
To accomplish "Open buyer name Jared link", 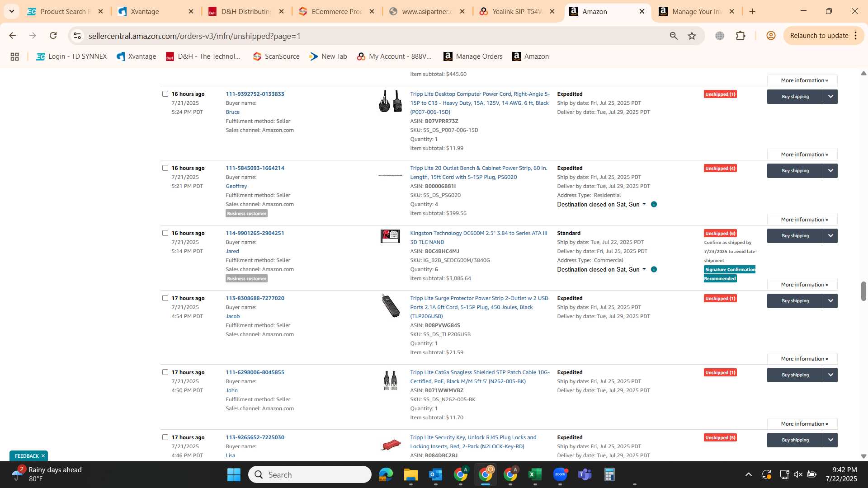I will click(x=232, y=251).
